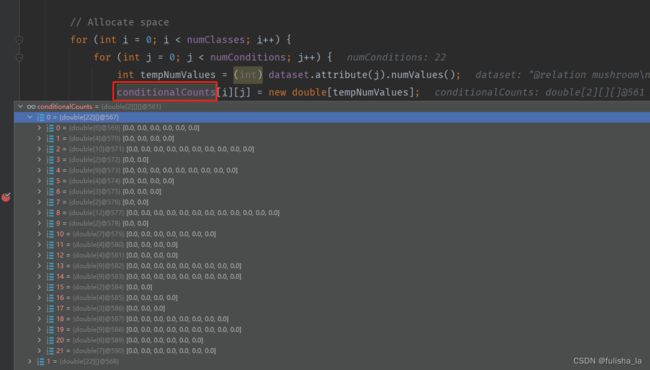The image size is (650, 370).
Task: Click the inline hint starting with dataset: "@relation mushroom
Action: coord(563,75)
